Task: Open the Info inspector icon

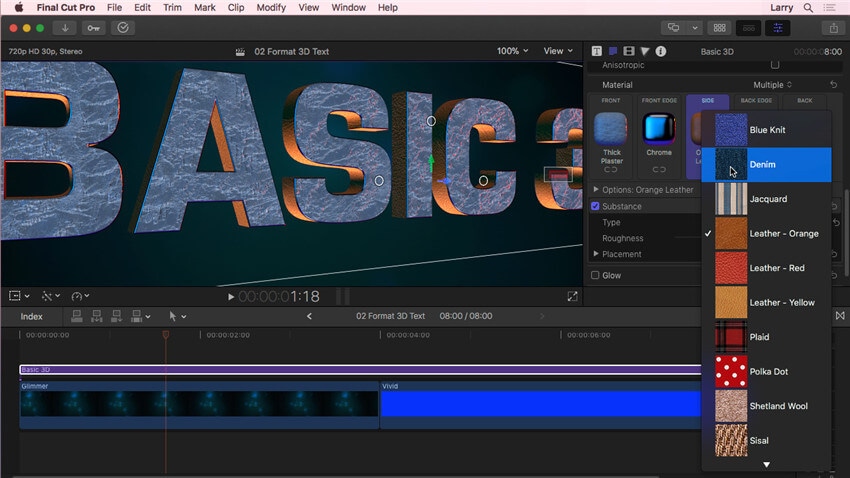Action: click(661, 51)
